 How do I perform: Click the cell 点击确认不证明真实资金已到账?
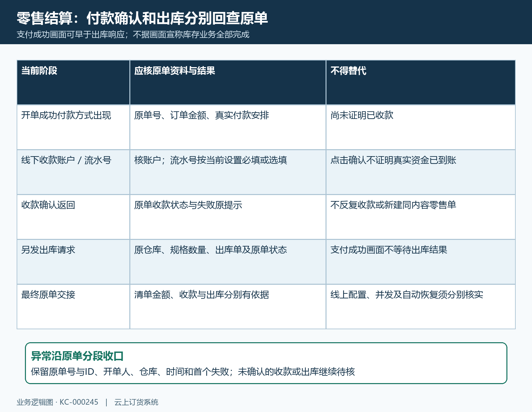tap(421, 172)
